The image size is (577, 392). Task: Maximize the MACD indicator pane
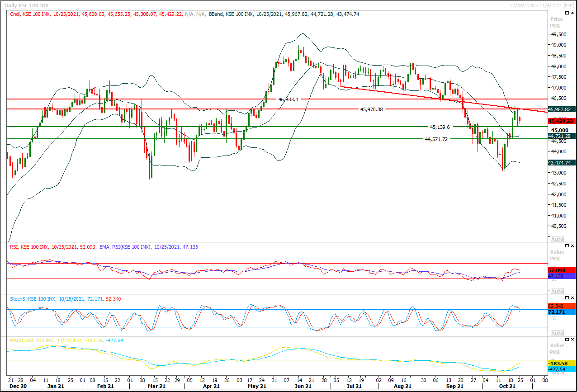pyautogui.click(x=567, y=339)
